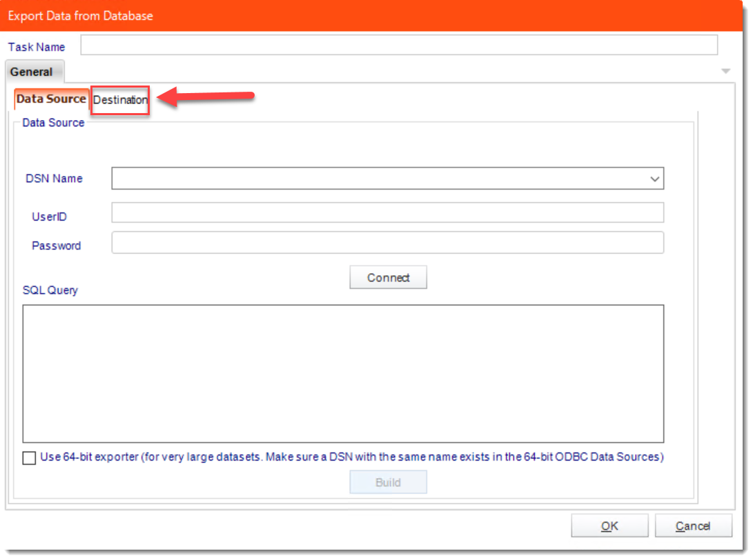The image size is (753, 560).
Task: Switch to the Destination tab
Action: (120, 100)
